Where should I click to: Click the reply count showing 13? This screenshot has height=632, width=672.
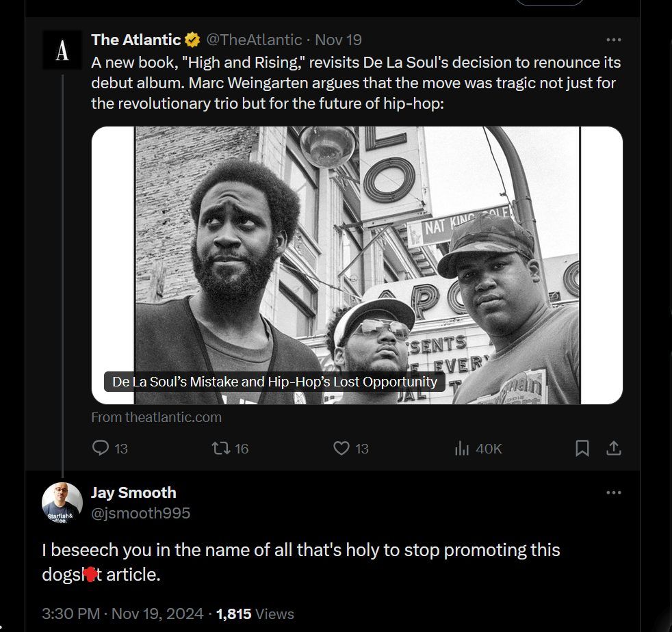tap(120, 449)
